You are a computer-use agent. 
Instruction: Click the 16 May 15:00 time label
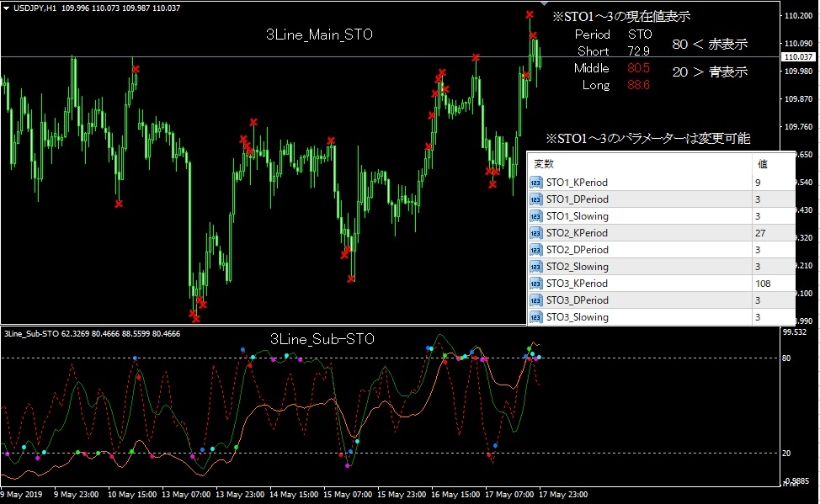(x=455, y=494)
